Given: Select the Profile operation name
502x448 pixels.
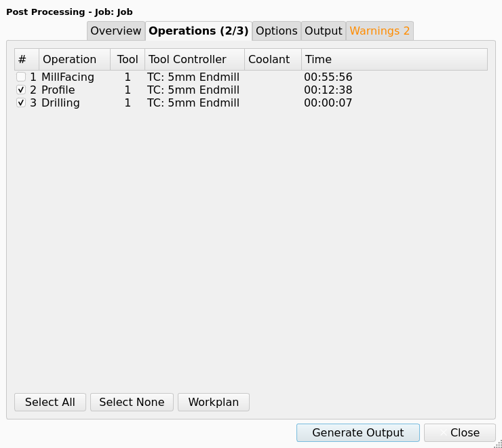Looking at the screenshot, I should click(58, 90).
